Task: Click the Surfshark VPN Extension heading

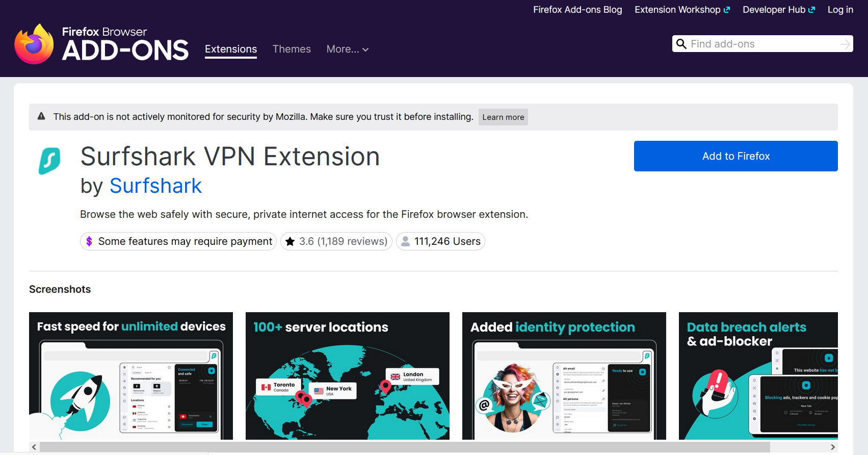Action: 230,157
